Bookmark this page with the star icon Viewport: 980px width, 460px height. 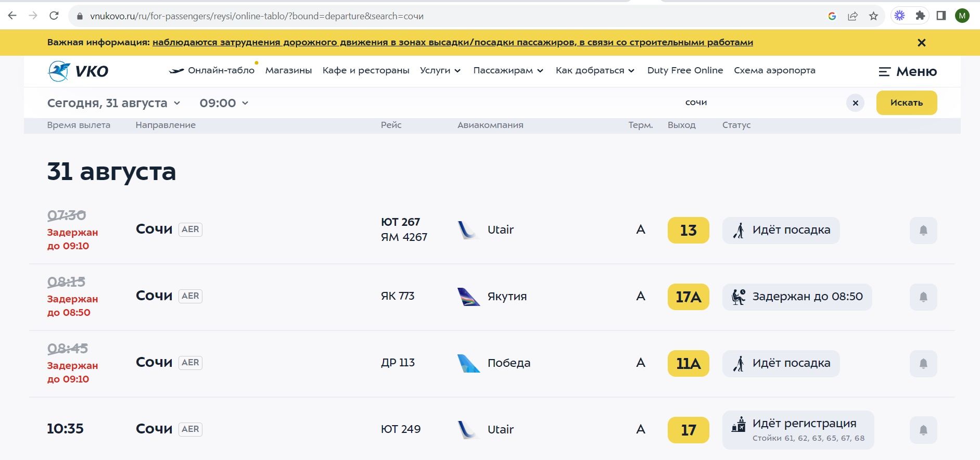873,16
